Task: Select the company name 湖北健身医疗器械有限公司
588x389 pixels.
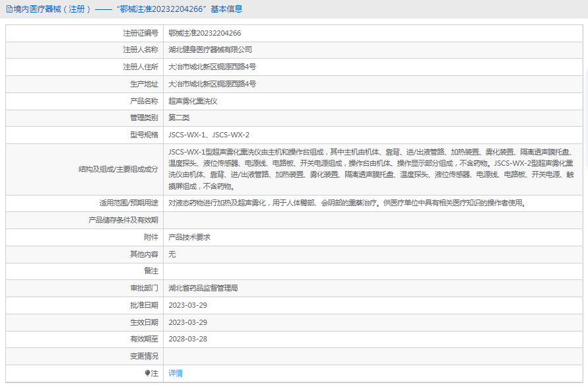Action: pos(210,50)
